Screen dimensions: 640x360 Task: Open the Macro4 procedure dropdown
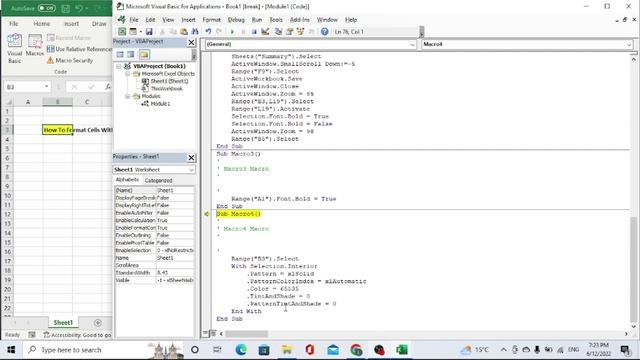629,44
